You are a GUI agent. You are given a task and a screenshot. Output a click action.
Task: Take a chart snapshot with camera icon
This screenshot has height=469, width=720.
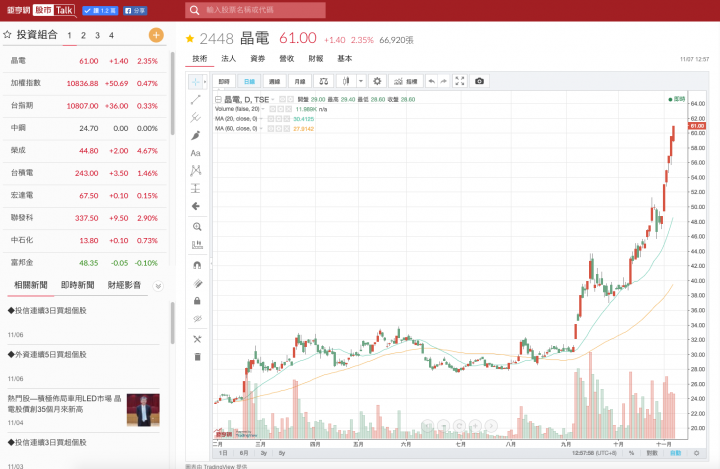pyautogui.click(x=479, y=81)
